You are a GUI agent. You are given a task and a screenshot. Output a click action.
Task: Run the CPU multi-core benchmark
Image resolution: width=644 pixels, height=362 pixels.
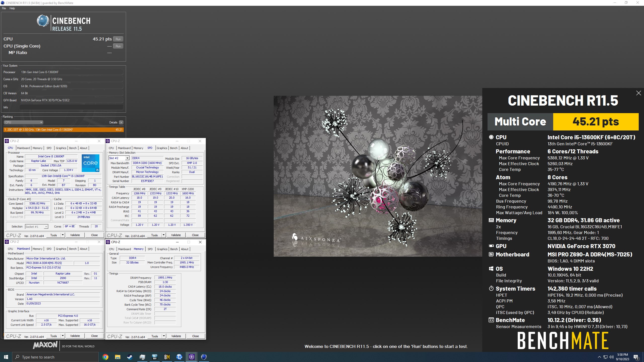click(118, 39)
